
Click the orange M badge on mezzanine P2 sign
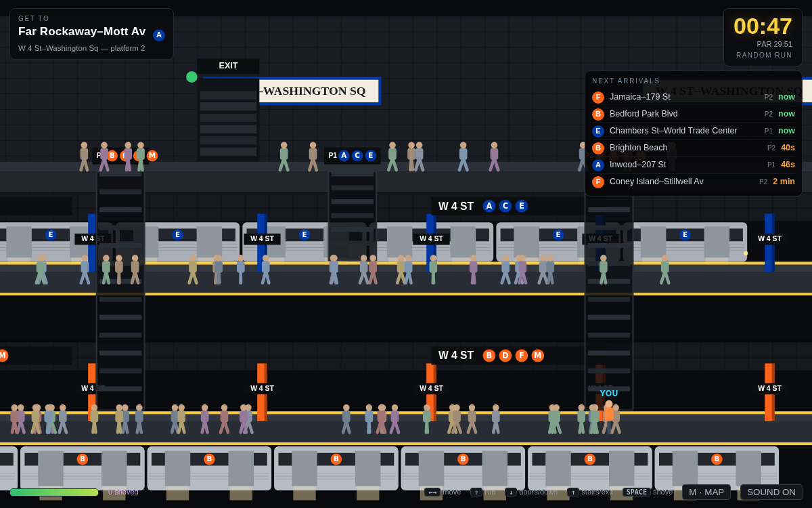(x=152, y=156)
